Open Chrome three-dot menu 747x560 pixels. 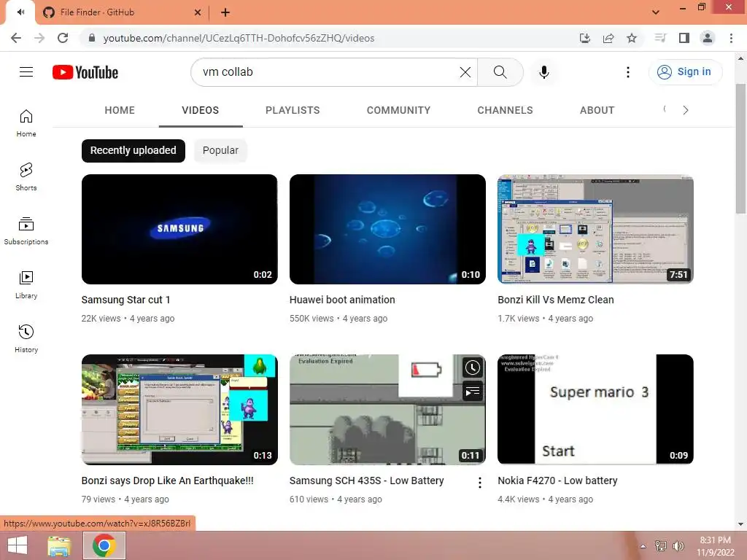731,38
